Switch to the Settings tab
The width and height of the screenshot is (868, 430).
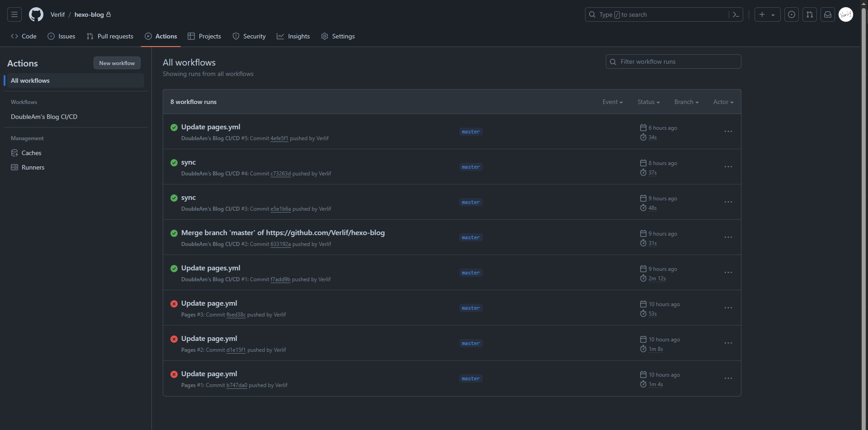(338, 36)
